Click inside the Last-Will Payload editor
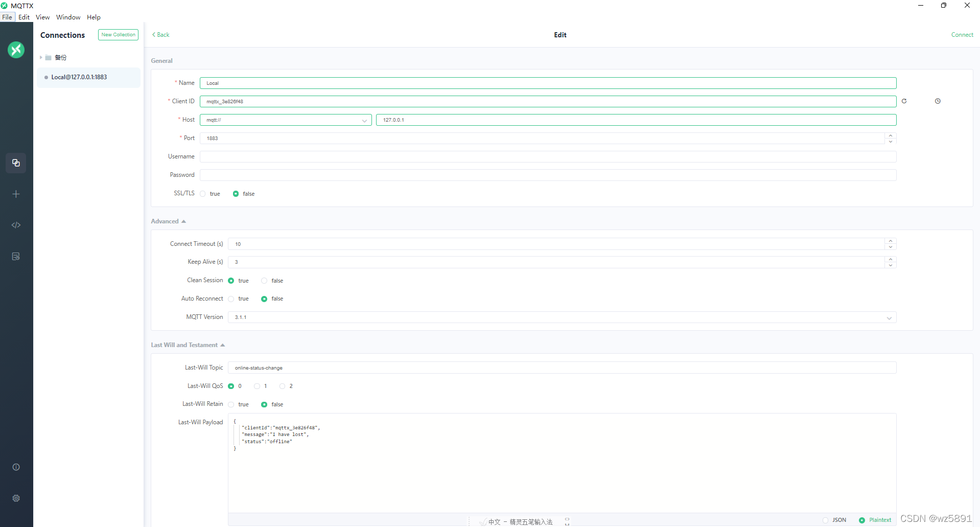The image size is (980, 527). coord(562,463)
